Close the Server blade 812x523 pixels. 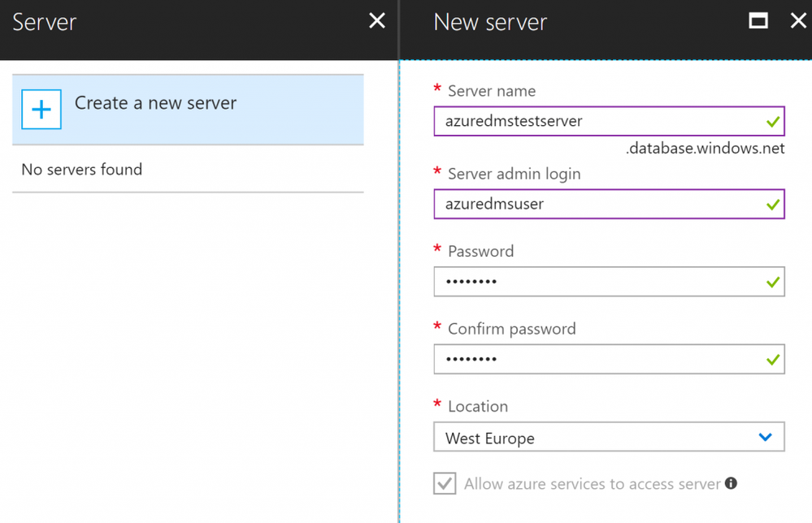click(377, 20)
